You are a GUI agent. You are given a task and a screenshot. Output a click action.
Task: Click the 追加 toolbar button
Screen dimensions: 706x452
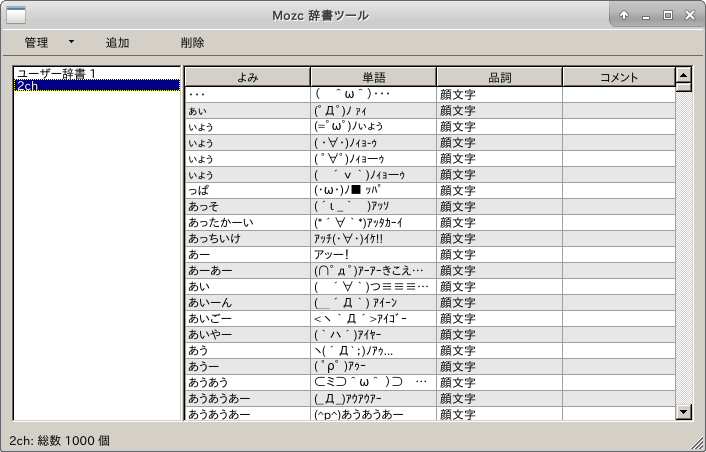[x=117, y=43]
